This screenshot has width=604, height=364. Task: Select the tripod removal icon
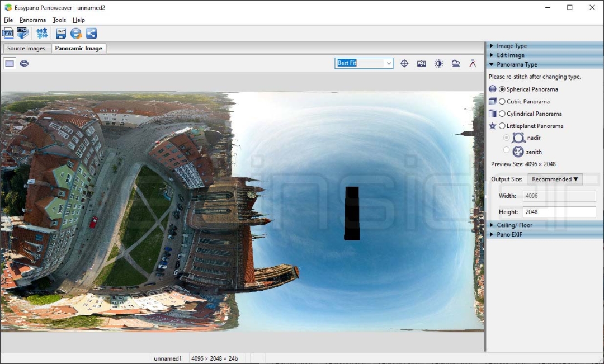(x=473, y=63)
